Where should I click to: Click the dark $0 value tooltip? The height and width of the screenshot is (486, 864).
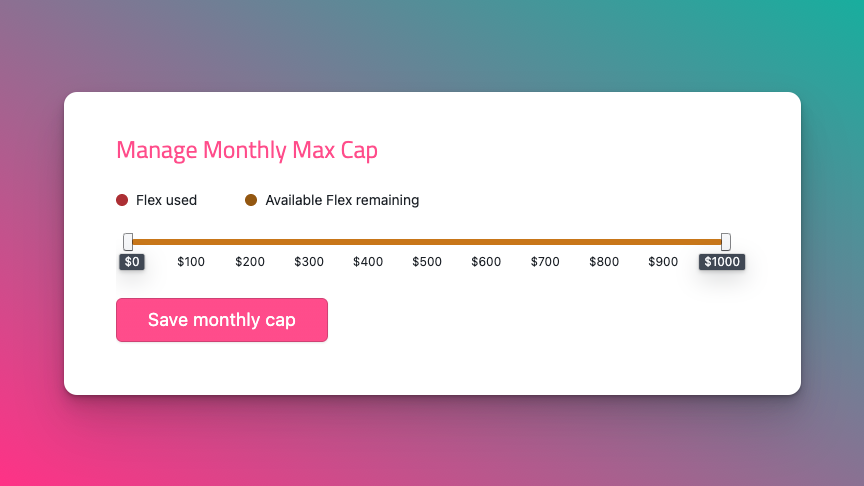[132, 262]
